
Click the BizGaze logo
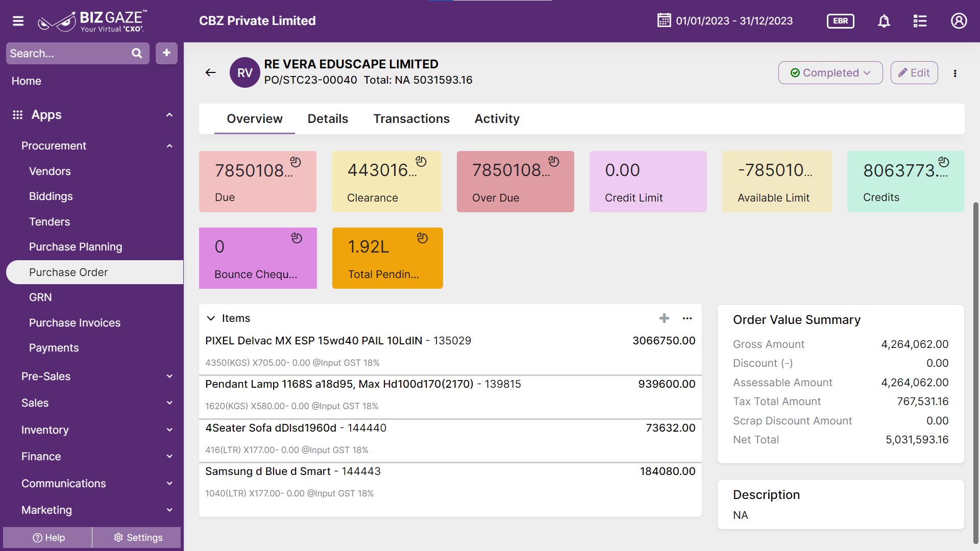pos(92,21)
